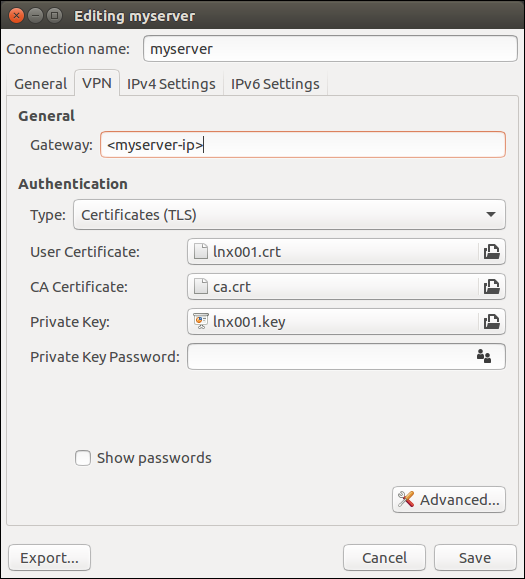525x579 pixels.
Task: Enable the Show passwords checkbox
Action: [x=83, y=458]
